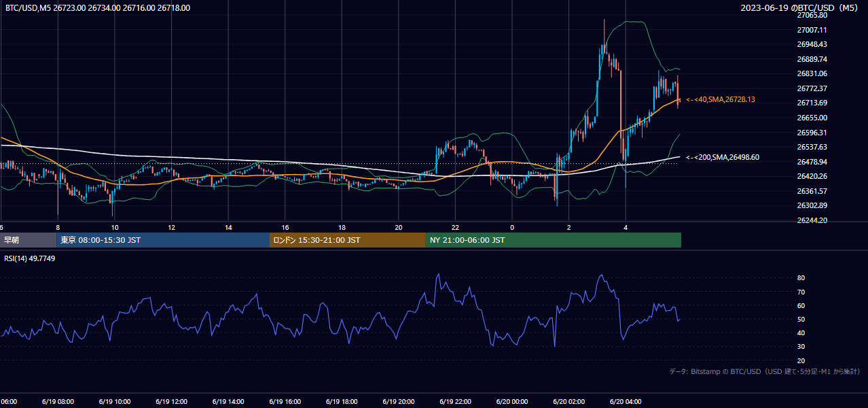Click RSI scale level 50

[x=801, y=319]
